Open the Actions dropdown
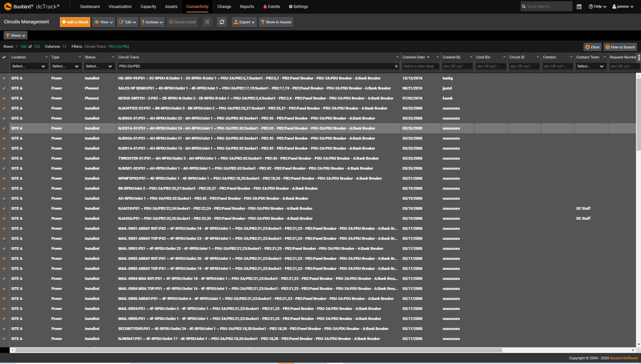Image resolution: width=641 pixels, height=364 pixels. [x=152, y=22]
